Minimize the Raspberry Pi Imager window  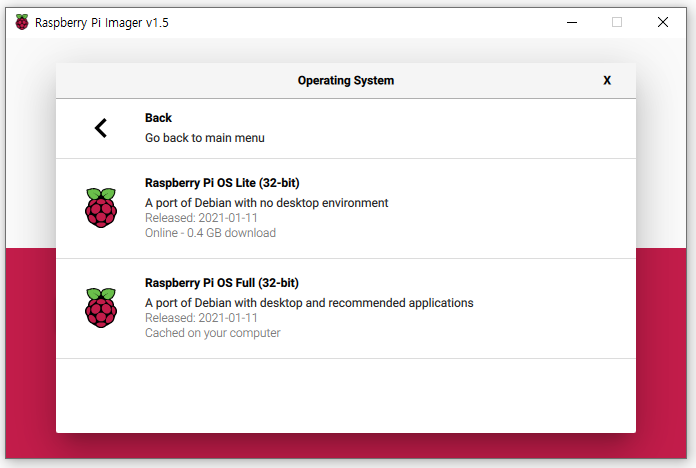tap(572, 22)
